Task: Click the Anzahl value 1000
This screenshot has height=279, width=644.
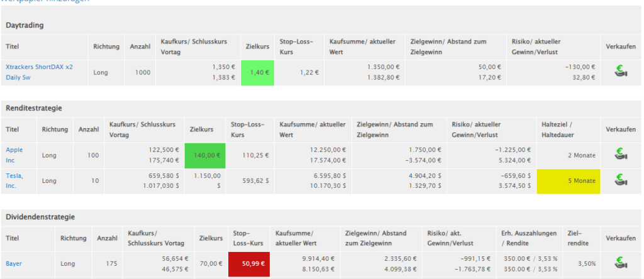Action: tap(143, 73)
